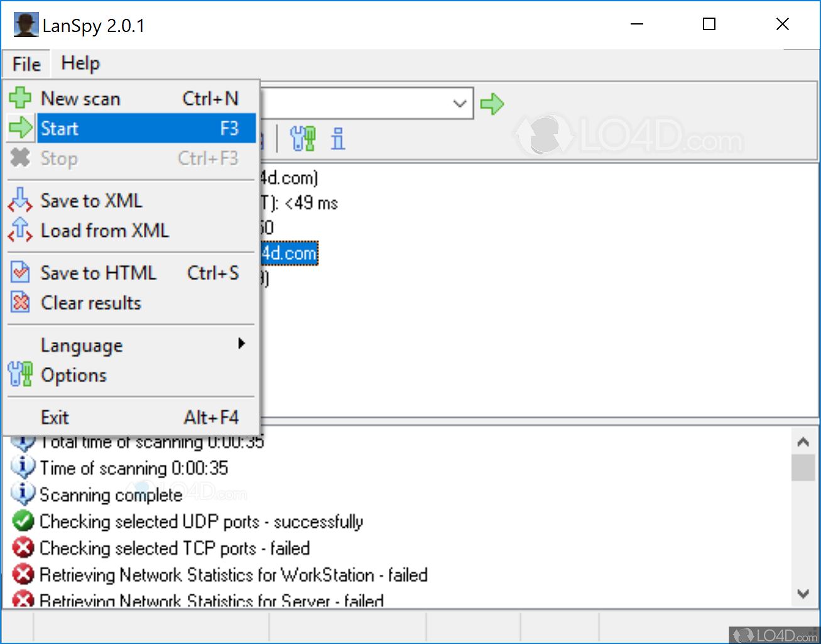
Task: Open the address combo box dropdown arrow
Action: point(460,103)
